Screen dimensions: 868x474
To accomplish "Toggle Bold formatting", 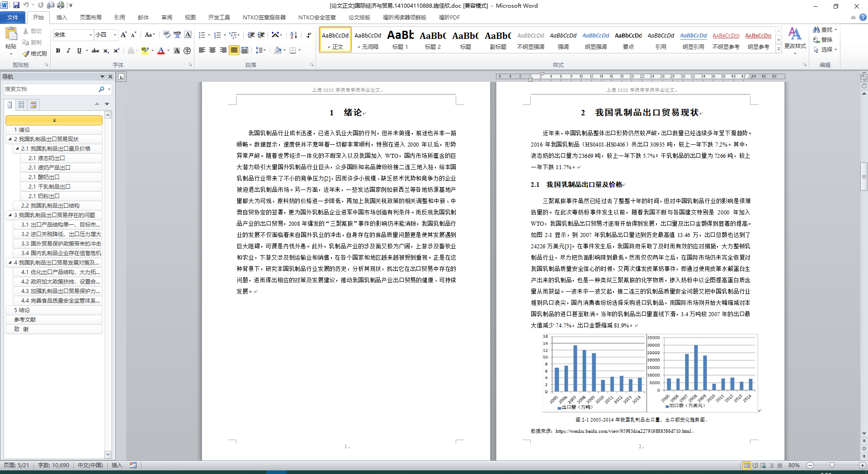I will (58, 51).
